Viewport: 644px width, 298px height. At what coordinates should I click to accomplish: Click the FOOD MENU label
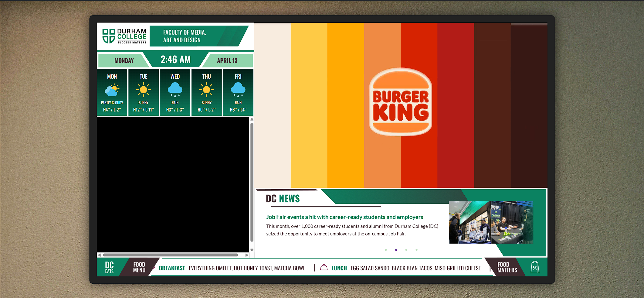[139, 267]
